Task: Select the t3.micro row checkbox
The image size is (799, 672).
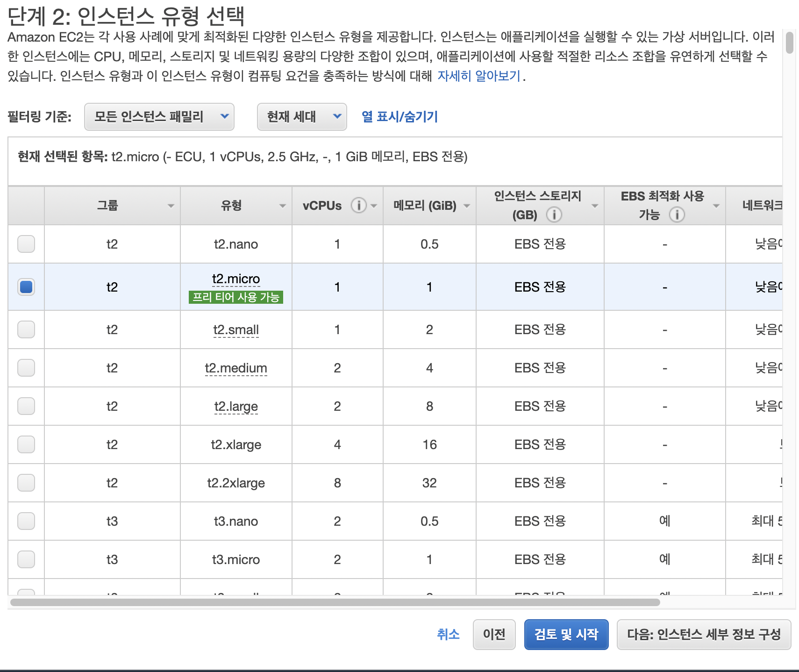Action: pos(26,559)
